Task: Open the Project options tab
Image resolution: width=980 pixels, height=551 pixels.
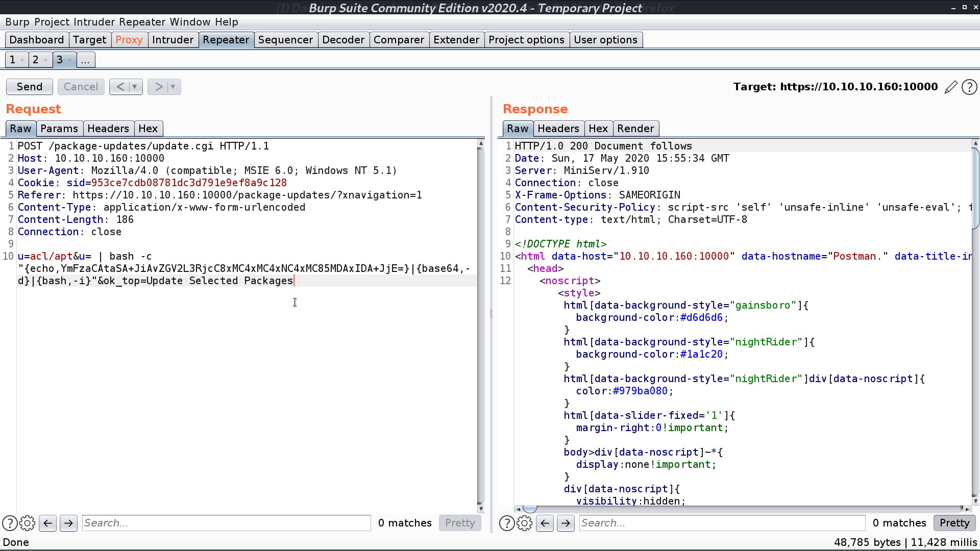Action: point(527,40)
